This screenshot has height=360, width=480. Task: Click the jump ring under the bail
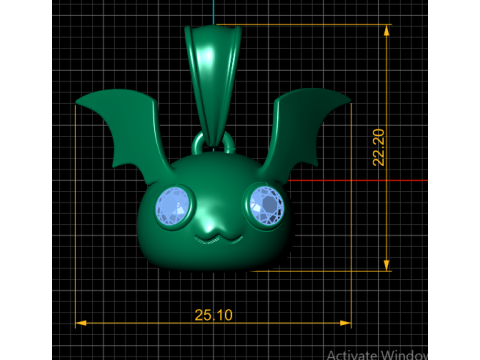click(x=213, y=143)
